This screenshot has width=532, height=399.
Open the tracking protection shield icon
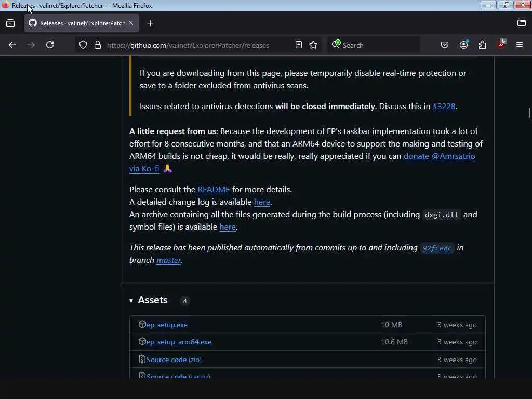click(83, 45)
